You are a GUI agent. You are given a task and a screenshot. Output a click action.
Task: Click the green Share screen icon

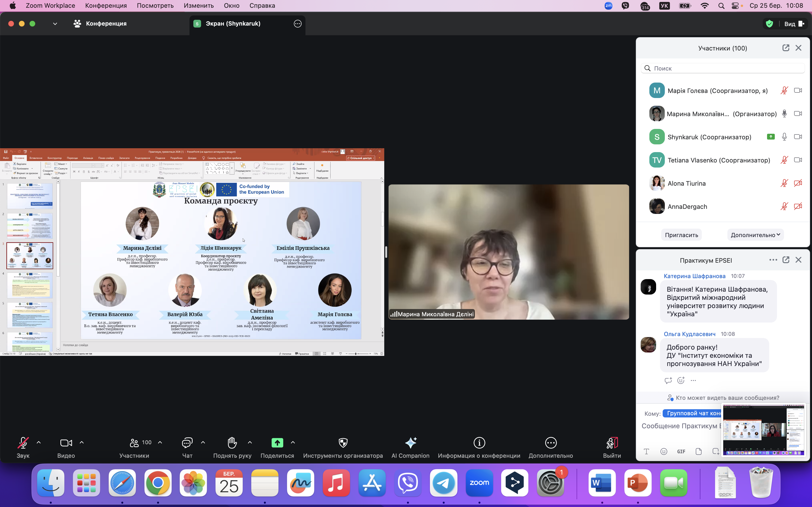pyautogui.click(x=277, y=443)
